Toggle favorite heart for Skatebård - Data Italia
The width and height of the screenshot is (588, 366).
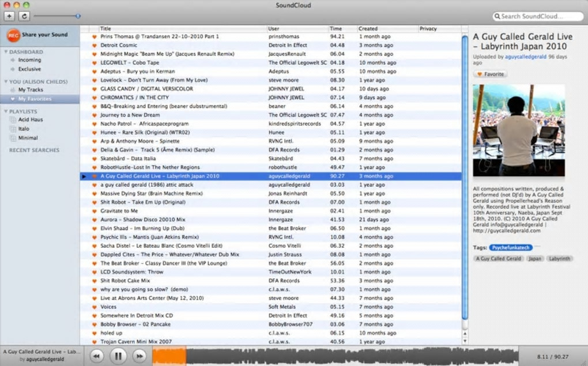click(x=95, y=159)
